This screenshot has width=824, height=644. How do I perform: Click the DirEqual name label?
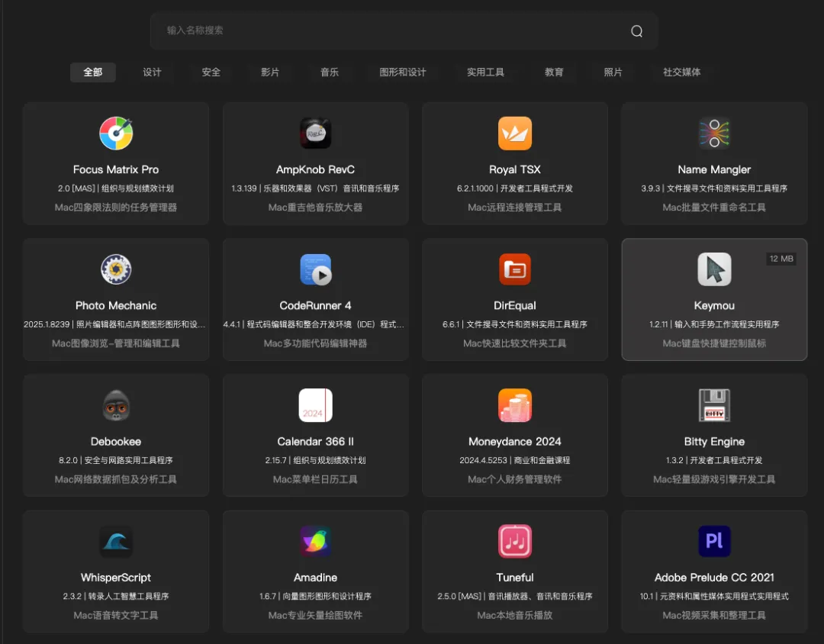[x=515, y=305]
